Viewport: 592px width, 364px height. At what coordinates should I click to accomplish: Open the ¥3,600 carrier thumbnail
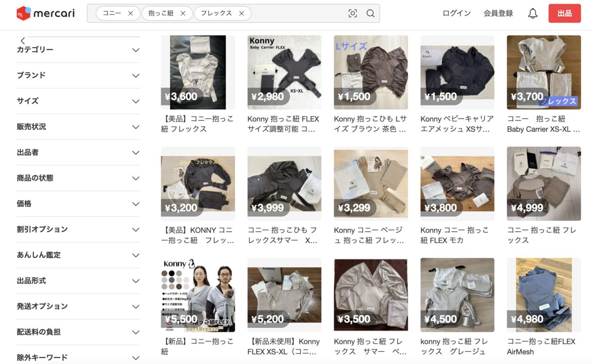(198, 72)
